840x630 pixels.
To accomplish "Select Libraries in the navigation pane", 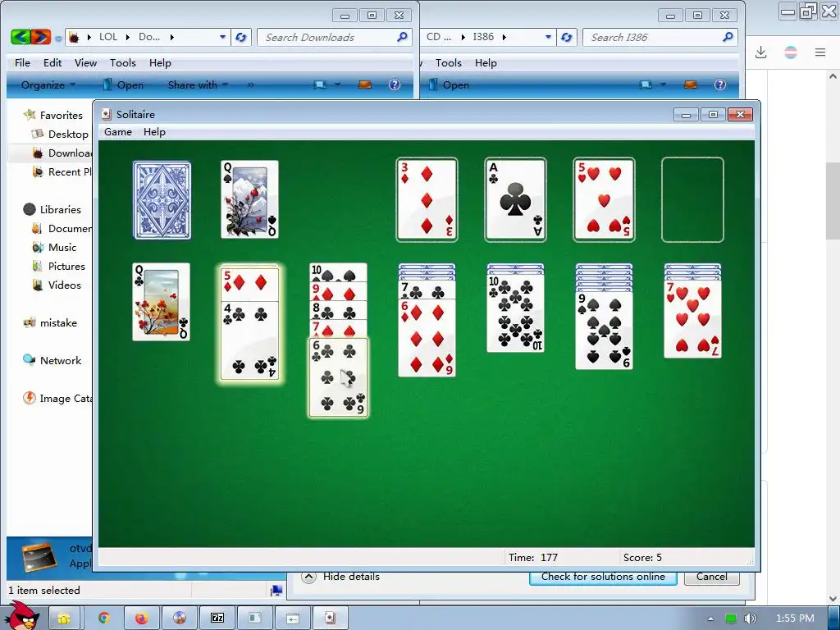I will 52,209.
